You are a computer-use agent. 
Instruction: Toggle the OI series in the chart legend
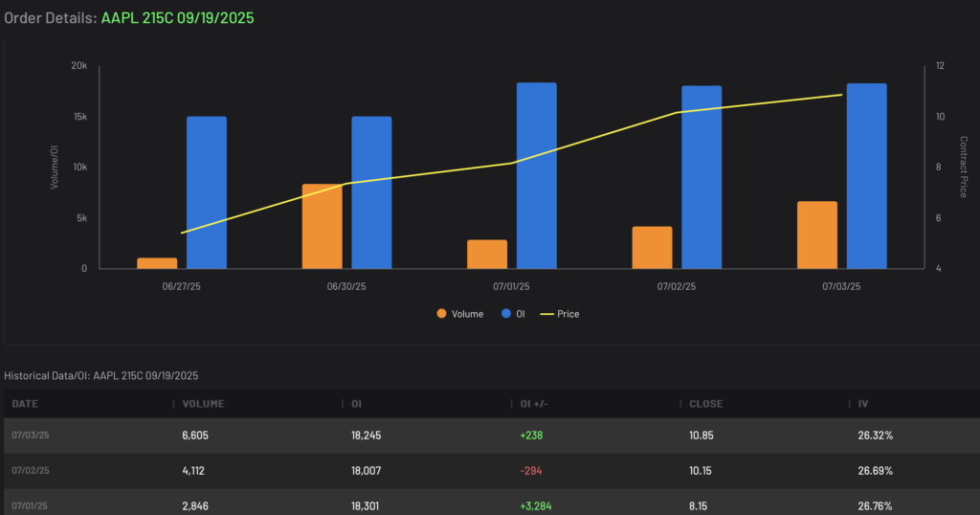513,314
